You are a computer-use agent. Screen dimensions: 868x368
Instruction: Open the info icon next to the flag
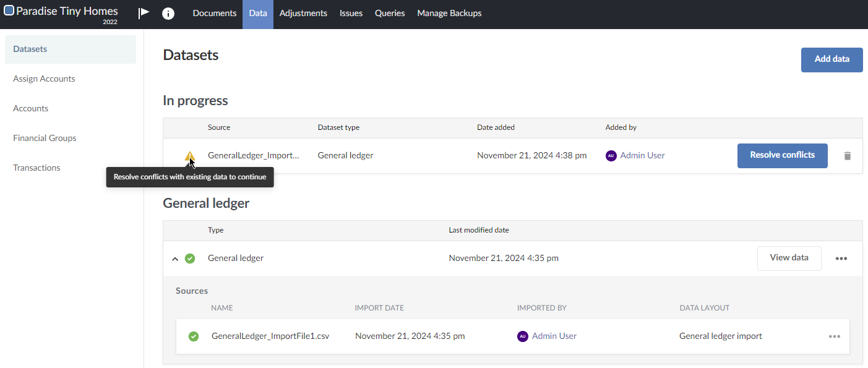168,12
